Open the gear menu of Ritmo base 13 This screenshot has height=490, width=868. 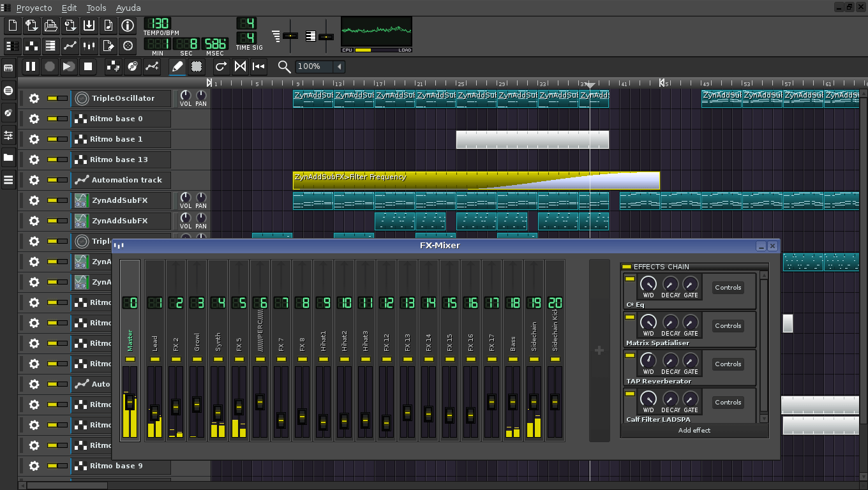pos(34,160)
